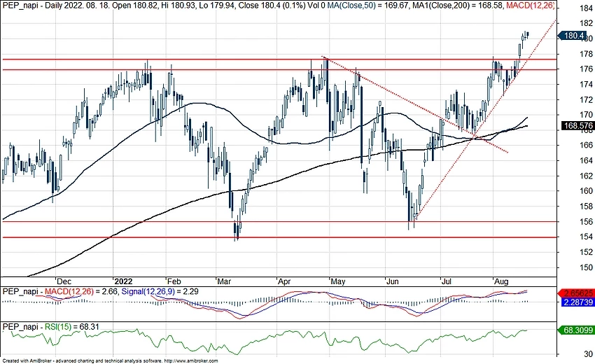Click the Feb date axis label
The height and width of the screenshot is (364, 595).
point(174,281)
